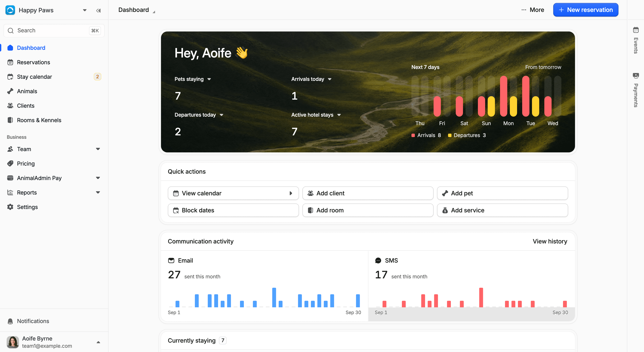This screenshot has height=352, width=644.
Task: Expand the user account menu caret
Action: [99, 342]
